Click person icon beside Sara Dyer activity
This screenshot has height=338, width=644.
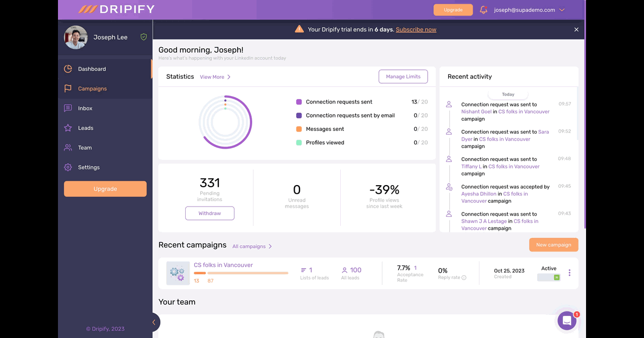449,131
